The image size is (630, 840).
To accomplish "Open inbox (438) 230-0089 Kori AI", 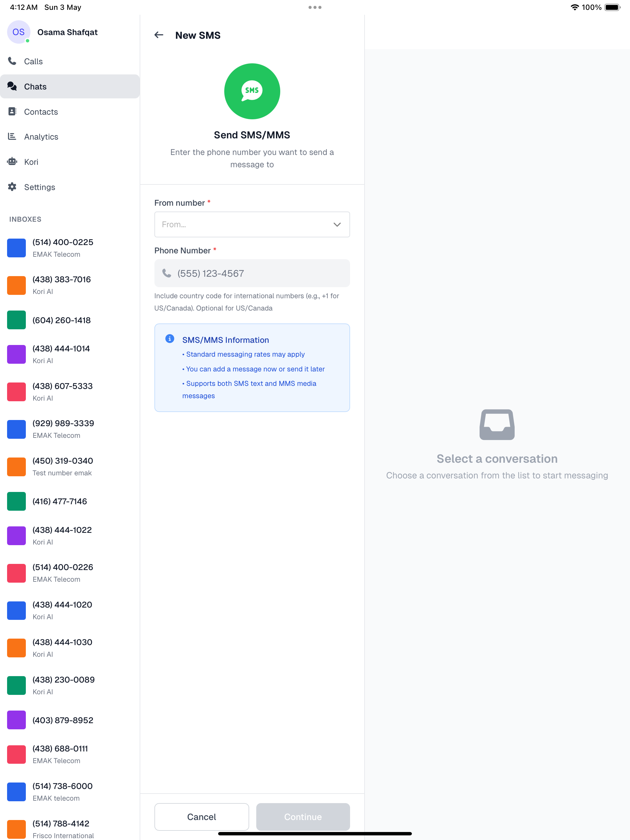I will (x=70, y=685).
